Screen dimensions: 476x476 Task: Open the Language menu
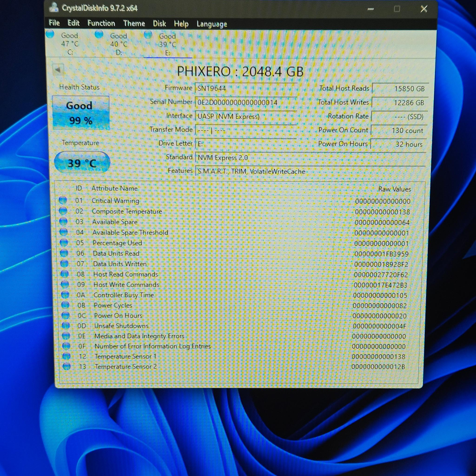click(212, 24)
